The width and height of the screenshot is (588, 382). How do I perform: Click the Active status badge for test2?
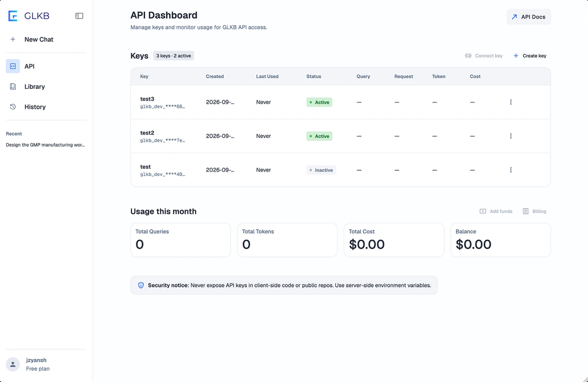click(319, 136)
